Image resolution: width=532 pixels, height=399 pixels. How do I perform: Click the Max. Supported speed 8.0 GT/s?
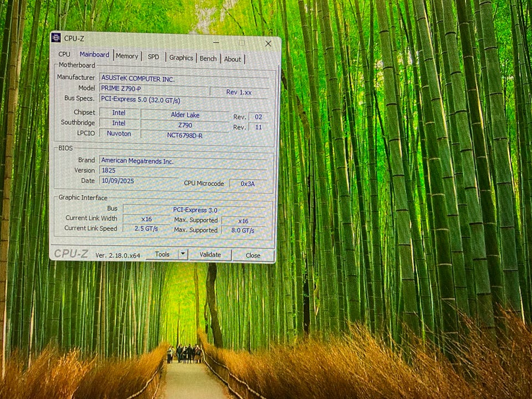244,231
